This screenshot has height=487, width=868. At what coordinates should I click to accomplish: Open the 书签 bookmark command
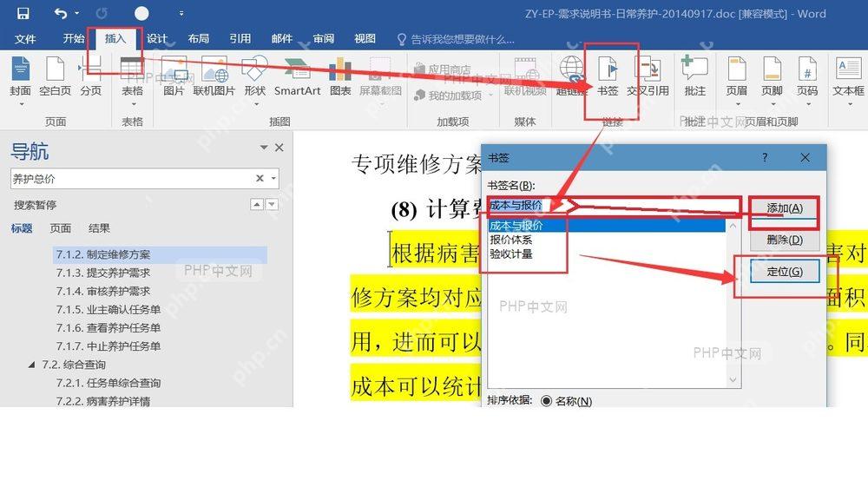click(x=608, y=77)
